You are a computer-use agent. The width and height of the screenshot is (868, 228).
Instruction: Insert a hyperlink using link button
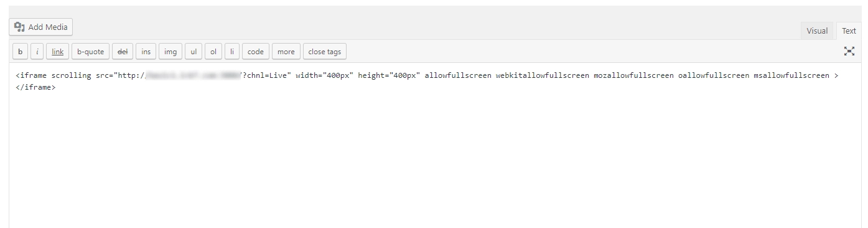pos(57,52)
